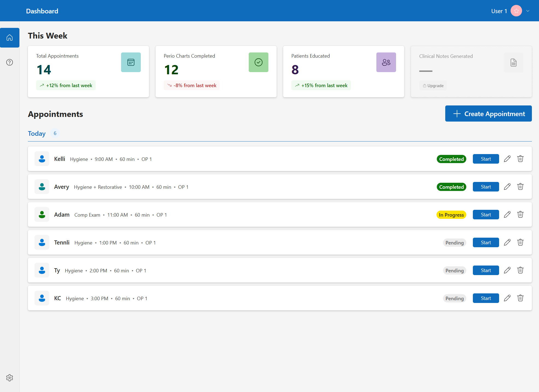Click the people icon on Patients Educated card
539x392 pixels.
click(x=386, y=62)
